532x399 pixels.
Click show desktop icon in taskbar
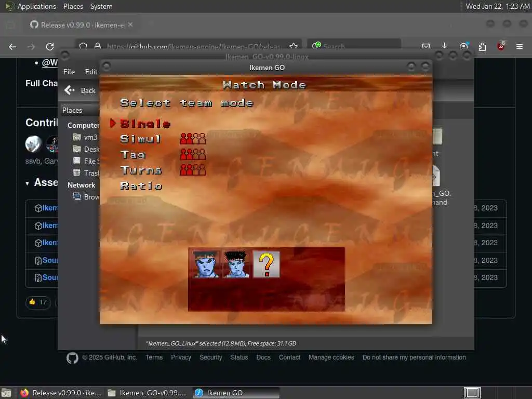(x=6, y=393)
